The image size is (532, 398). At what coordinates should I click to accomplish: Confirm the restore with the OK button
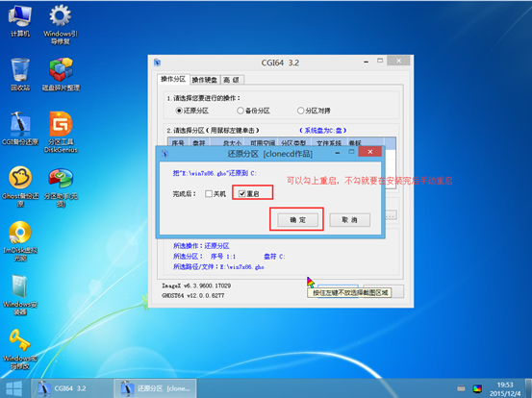[297, 220]
